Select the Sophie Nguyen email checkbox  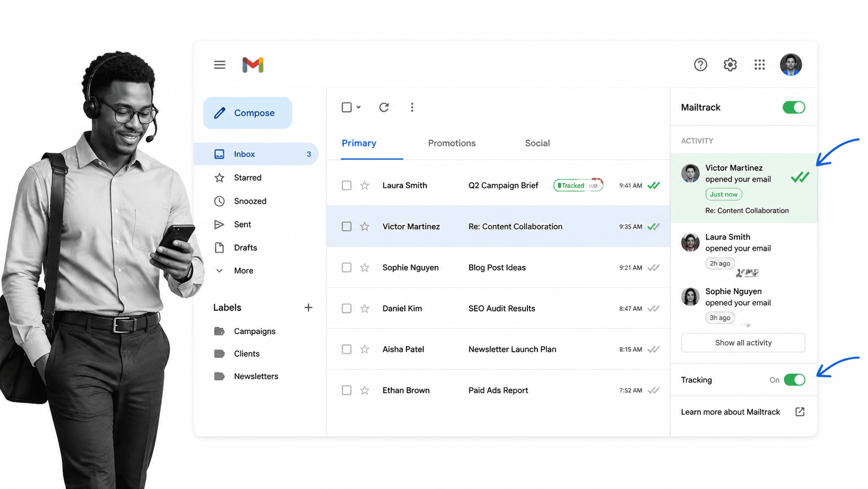tap(347, 268)
